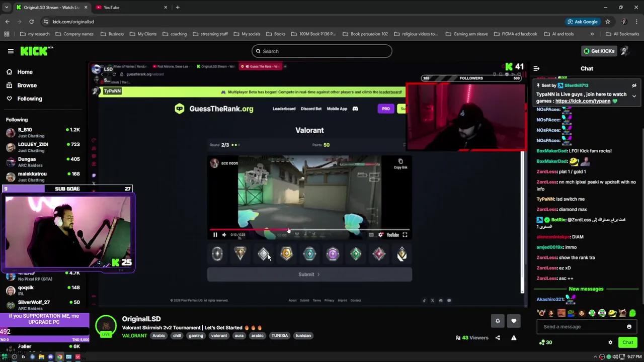Go back in browser history

(7, 22)
